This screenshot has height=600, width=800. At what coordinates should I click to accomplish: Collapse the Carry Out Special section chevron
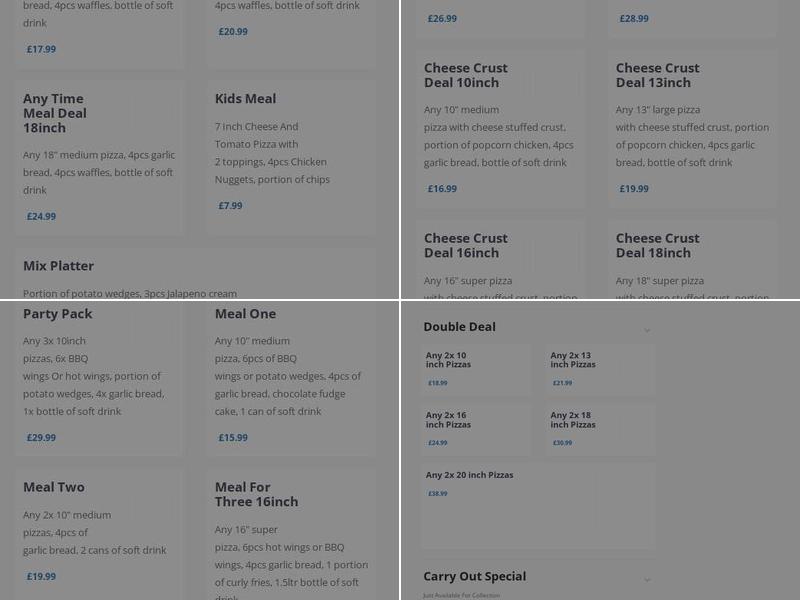(x=647, y=578)
